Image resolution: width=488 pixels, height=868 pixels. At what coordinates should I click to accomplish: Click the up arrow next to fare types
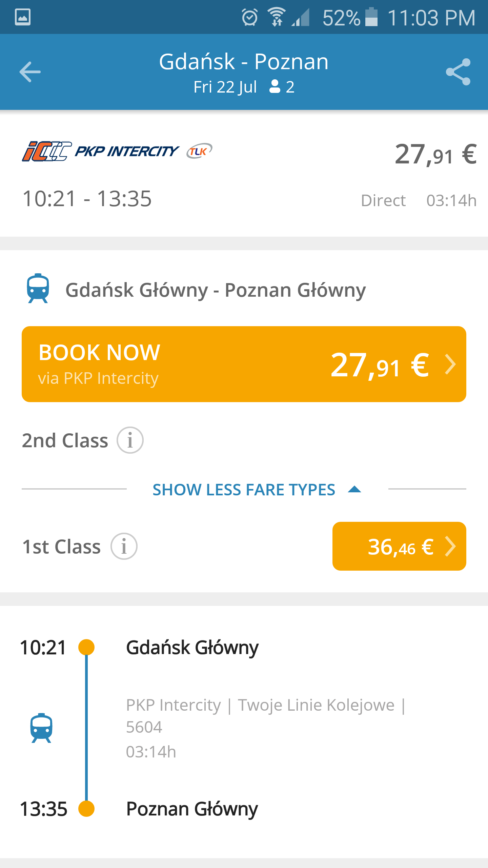354,489
